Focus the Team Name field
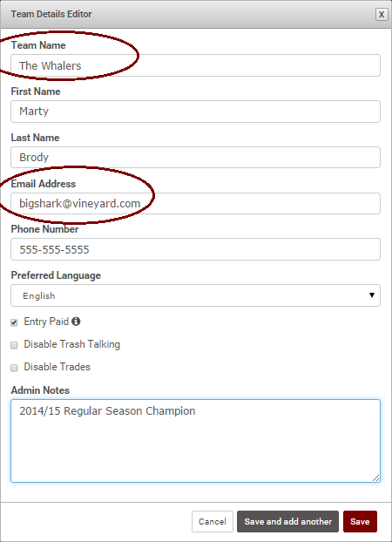The height and width of the screenshot is (542, 392). pos(195,65)
